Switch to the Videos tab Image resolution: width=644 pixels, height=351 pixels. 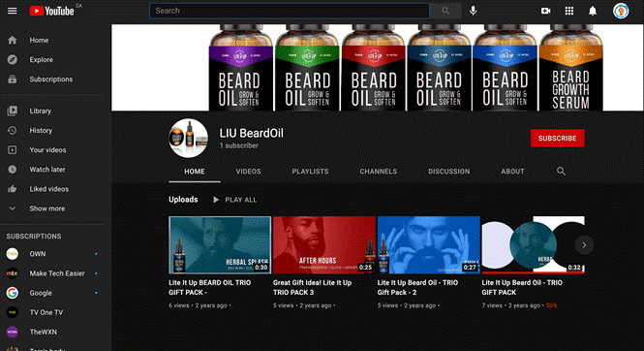(x=248, y=172)
